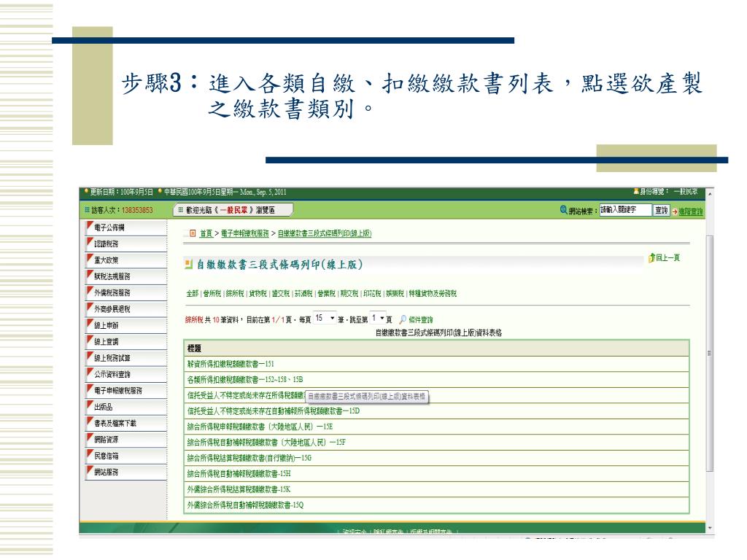Screen dimensions: 747x560
Task: Open the 每頁 15 items-per-page dropdown
Action: (325, 318)
